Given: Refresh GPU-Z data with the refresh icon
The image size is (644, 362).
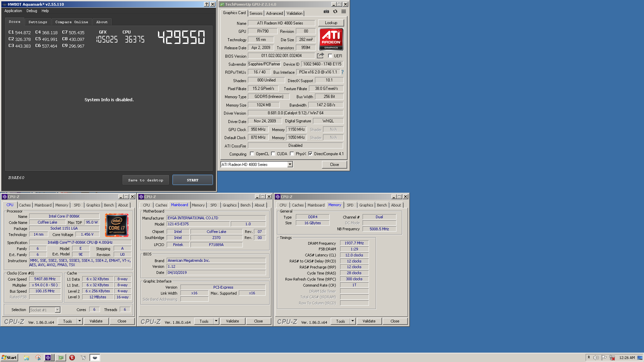Looking at the screenshot, I should (x=335, y=11).
